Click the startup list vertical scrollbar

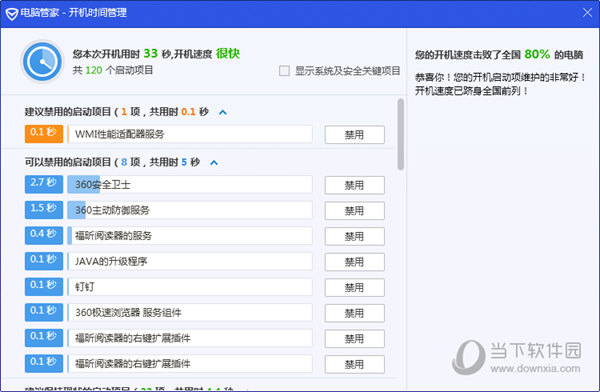pyautogui.click(x=401, y=134)
